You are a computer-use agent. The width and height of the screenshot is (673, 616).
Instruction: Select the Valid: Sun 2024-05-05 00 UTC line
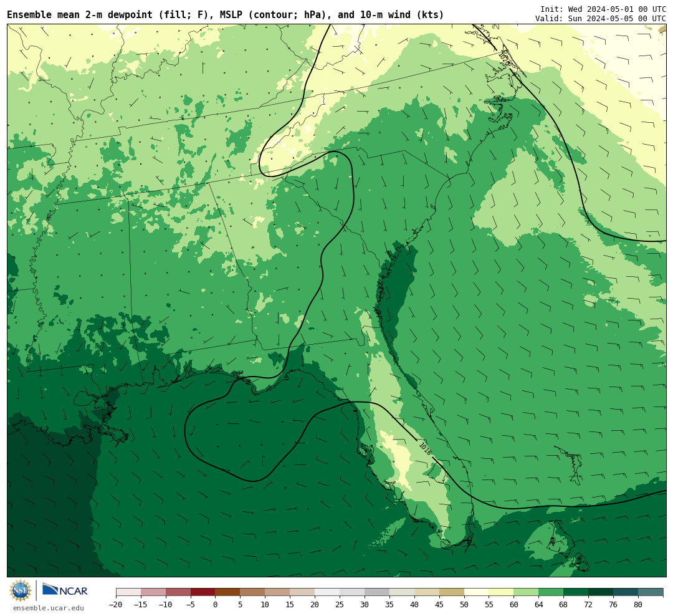tap(601, 19)
